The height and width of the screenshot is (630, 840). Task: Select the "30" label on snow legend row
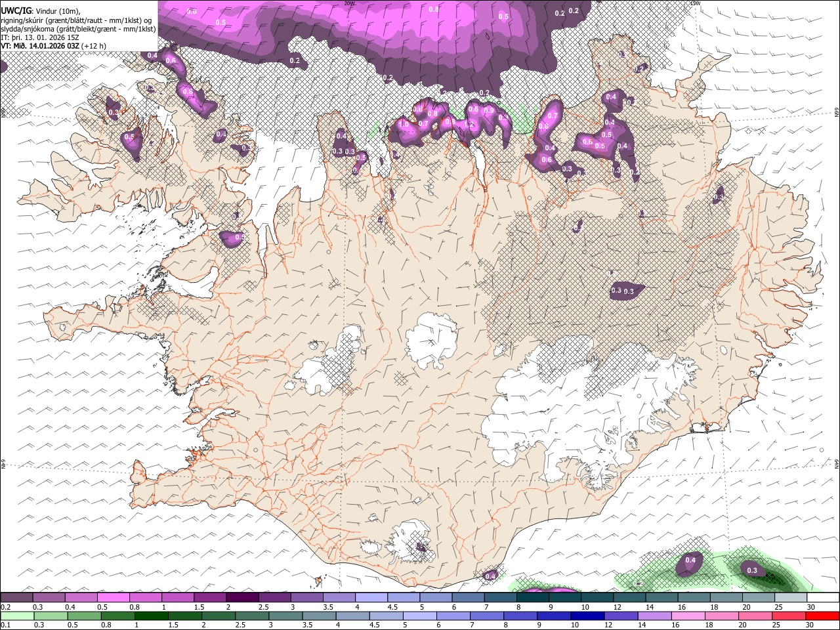tap(810, 607)
